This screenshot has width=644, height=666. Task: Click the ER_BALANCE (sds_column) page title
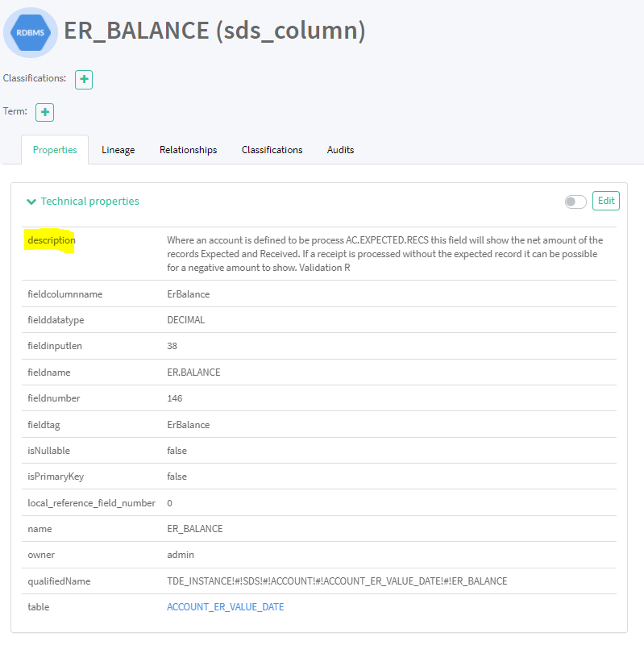pyautogui.click(x=214, y=31)
